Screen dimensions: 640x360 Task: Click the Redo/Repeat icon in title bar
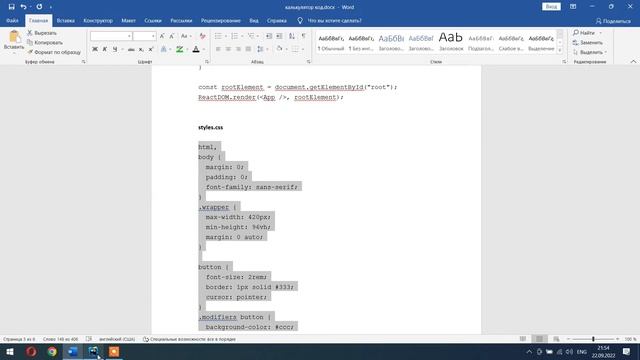pyautogui.click(x=39, y=7)
